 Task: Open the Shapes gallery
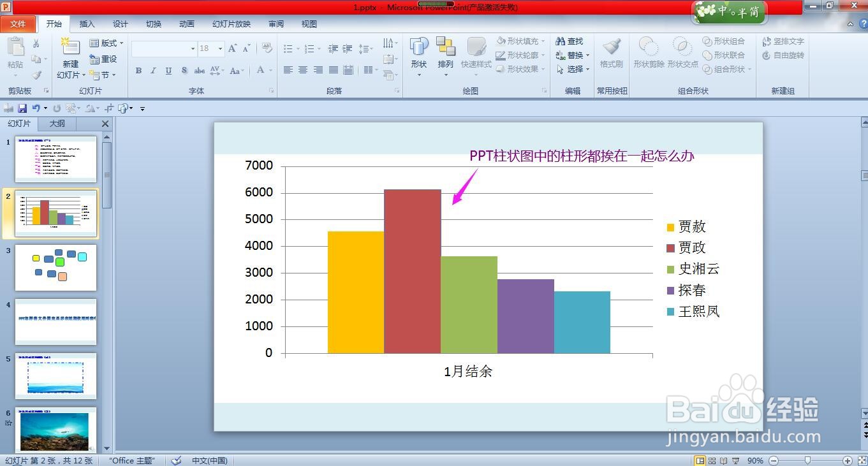419,56
